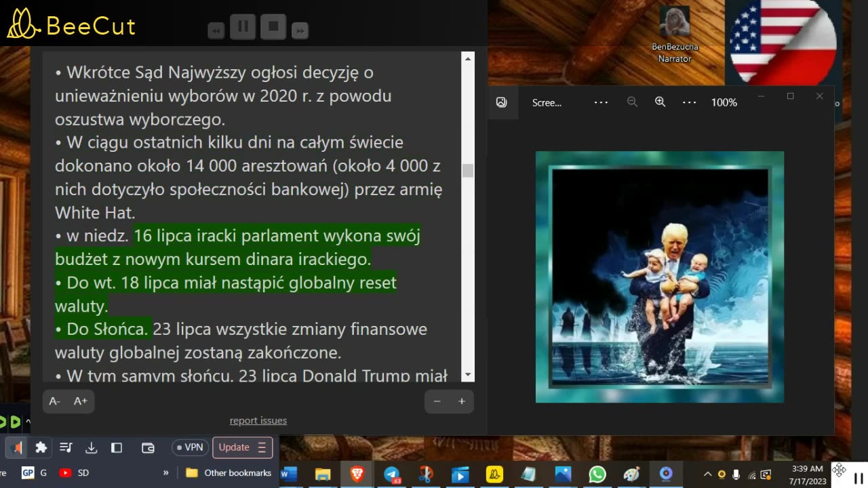
Task: Open the Wi-Fi network tray icon
Action: [751, 474]
